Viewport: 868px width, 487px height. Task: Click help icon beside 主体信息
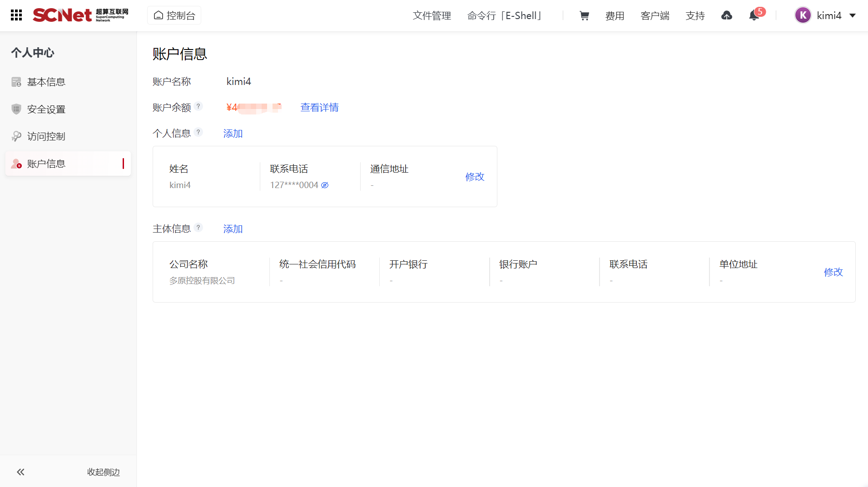coord(198,228)
